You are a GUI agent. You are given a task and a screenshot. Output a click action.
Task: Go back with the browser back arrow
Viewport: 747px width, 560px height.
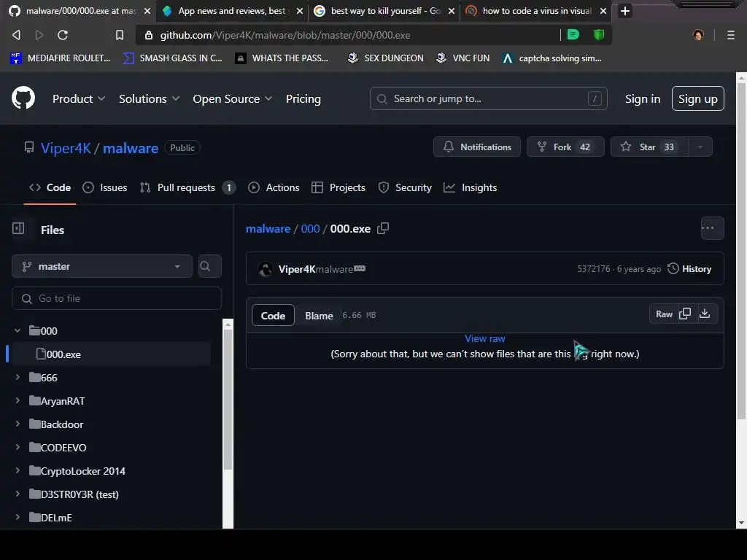click(x=16, y=35)
